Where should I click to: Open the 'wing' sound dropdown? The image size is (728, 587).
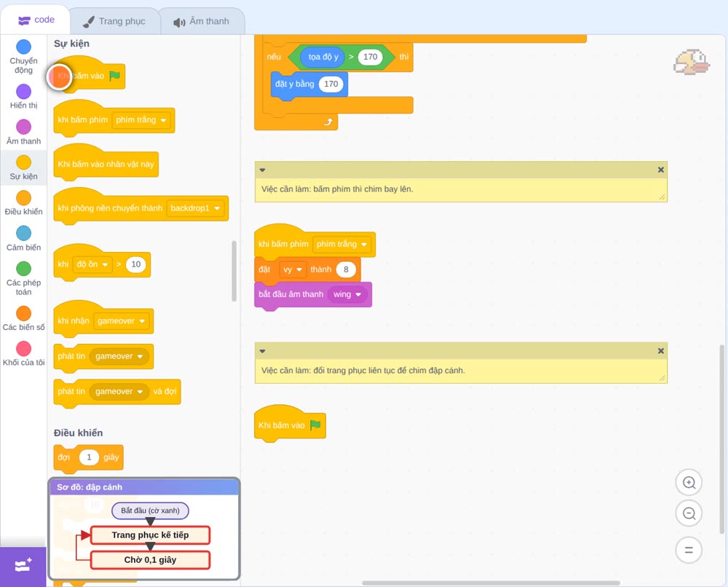[347, 294]
